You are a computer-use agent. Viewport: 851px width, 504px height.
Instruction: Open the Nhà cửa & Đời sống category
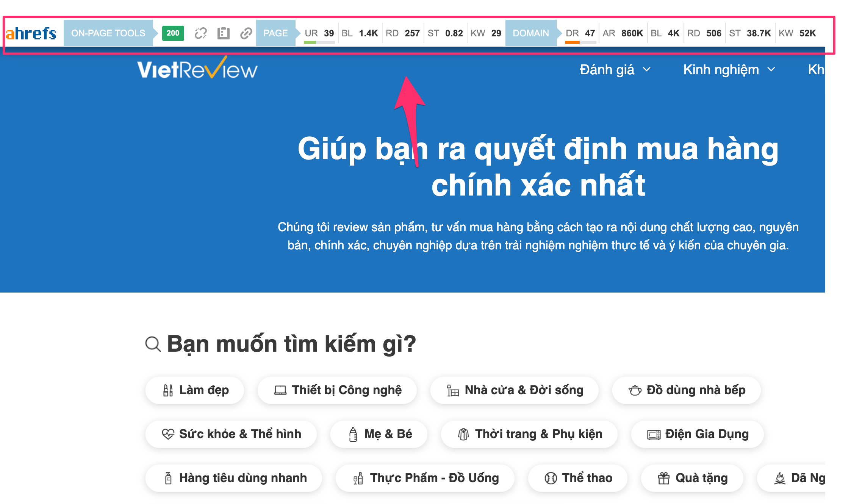click(515, 390)
